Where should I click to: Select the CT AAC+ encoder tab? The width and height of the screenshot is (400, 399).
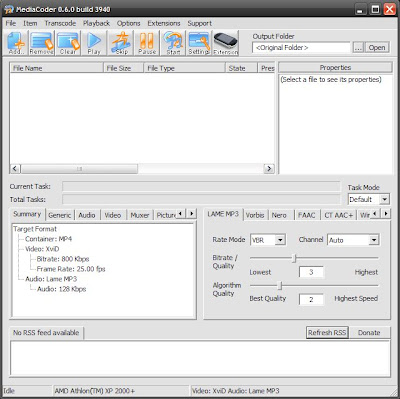(x=339, y=215)
